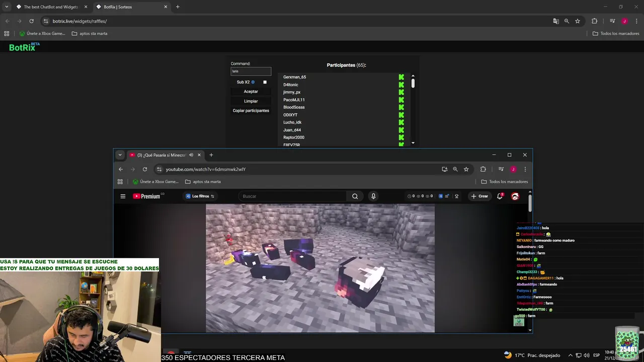Bookmark the BotRix page with the star icon
644x362 pixels.
pos(578,21)
